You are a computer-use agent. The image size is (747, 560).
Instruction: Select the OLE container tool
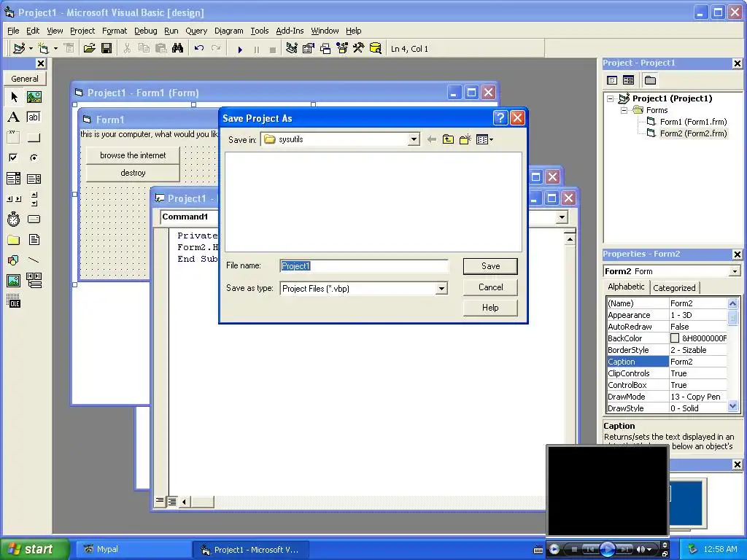pyautogui.click(x=14, y=301)
